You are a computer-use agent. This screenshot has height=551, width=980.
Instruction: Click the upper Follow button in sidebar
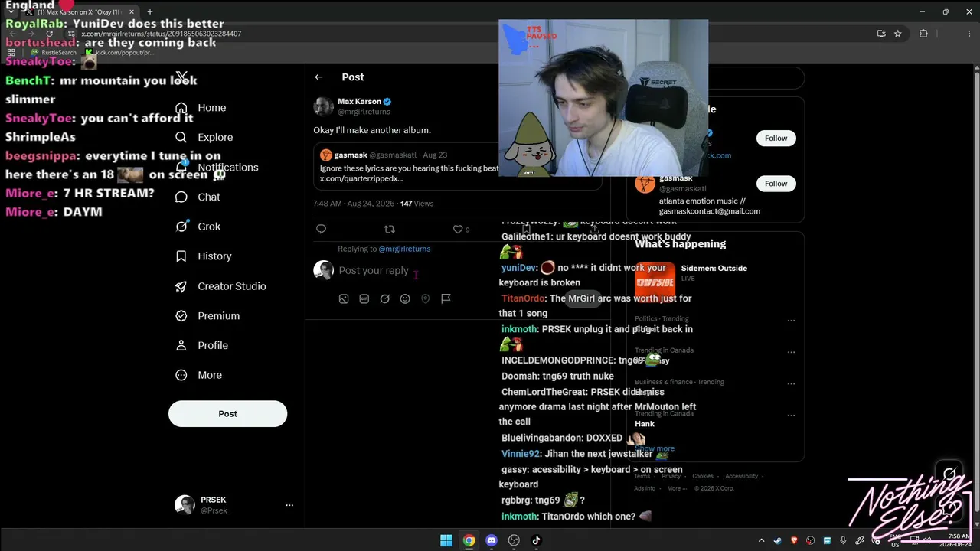click(x=776, y=139)
